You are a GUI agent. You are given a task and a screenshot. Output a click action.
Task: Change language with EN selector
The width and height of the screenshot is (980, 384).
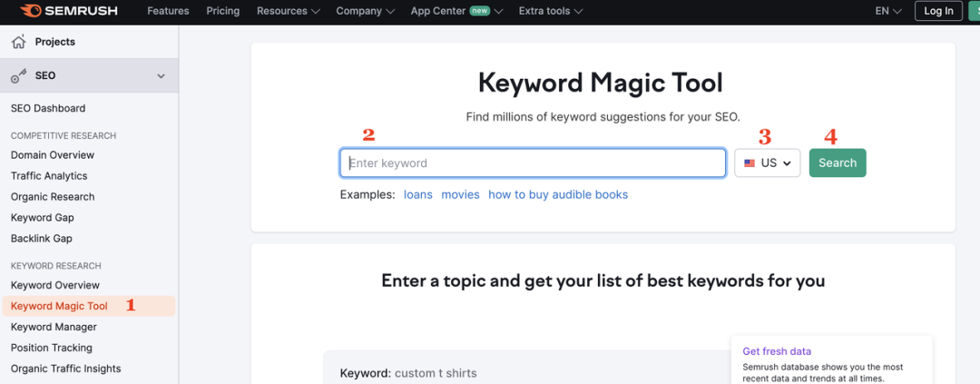click(887, 11)
